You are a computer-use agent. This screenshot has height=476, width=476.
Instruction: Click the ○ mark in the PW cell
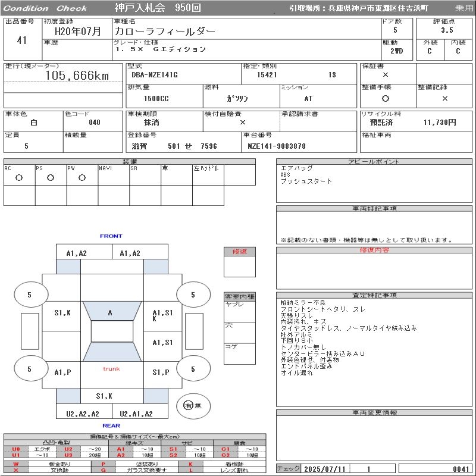(82, 177)
